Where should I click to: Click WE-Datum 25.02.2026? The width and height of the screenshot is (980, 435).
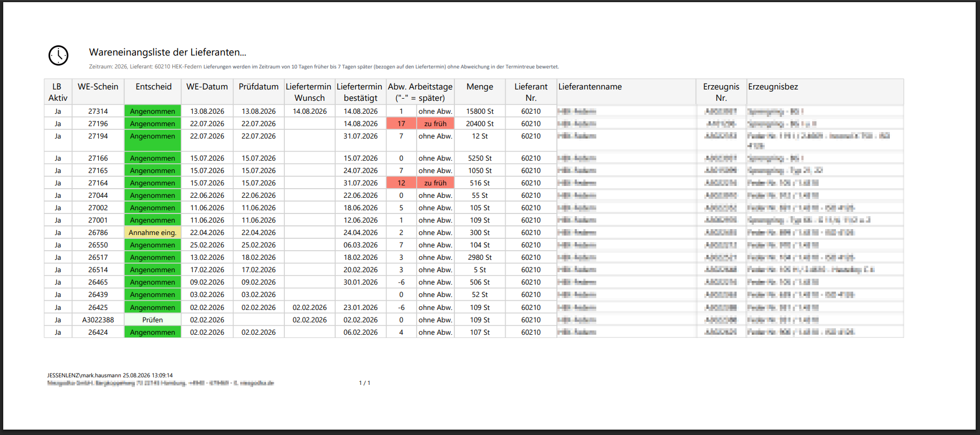[x=207, y=245]
